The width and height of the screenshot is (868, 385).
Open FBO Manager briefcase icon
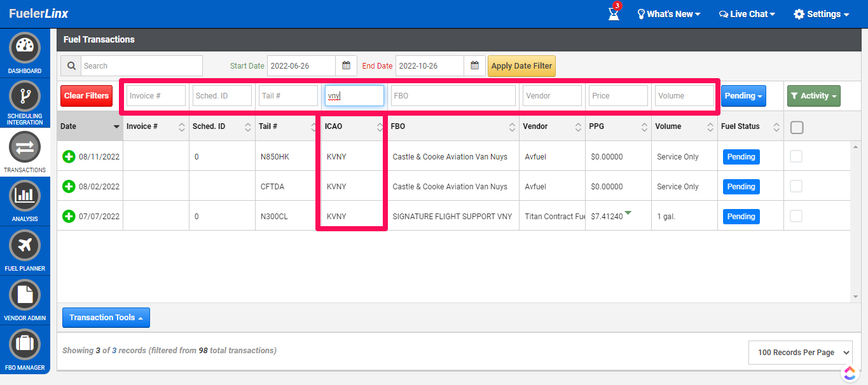[25, 344]
